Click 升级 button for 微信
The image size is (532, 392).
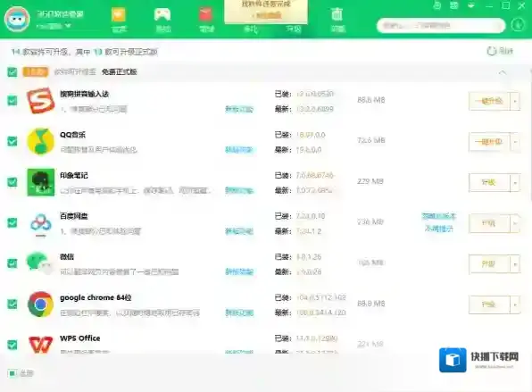pyautogui.click(x=489, y=263)
